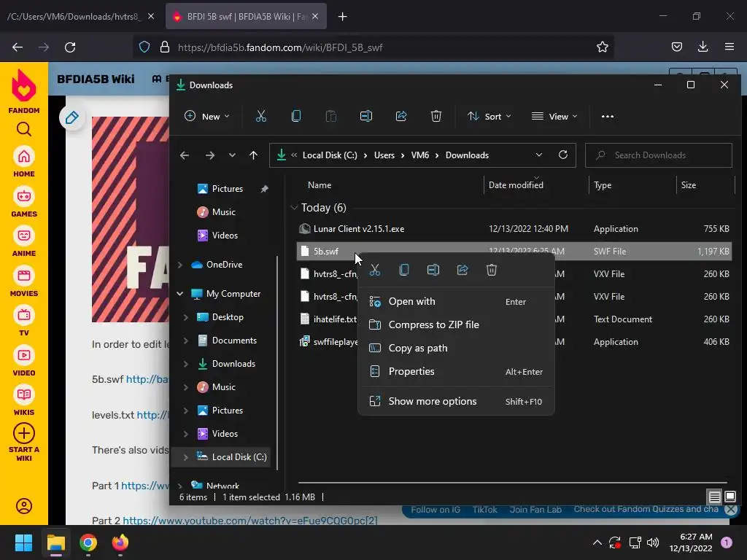Open the Sort dropdown
747x560 pixels.
pyautogui.click(x=489, y=116)
